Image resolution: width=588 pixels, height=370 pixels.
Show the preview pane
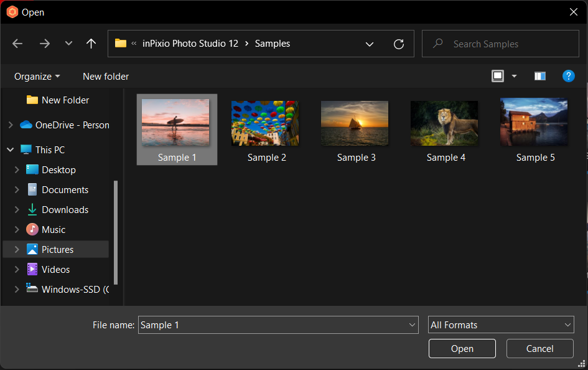pyautogui.click(x=539, y=76)
